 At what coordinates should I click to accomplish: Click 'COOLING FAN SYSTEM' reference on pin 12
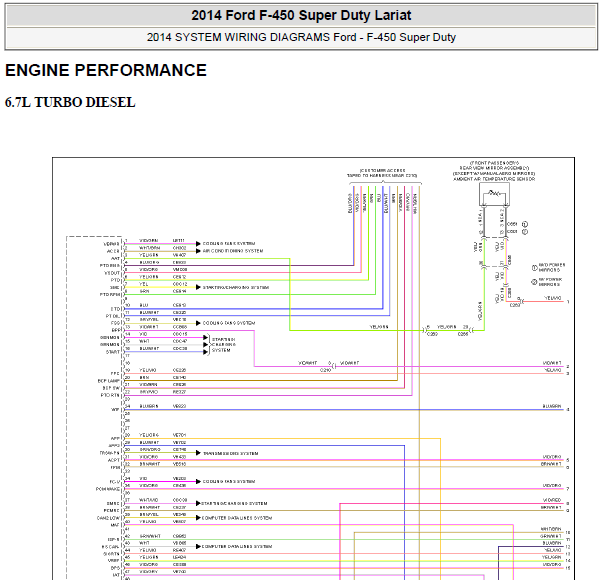point(228,323)
